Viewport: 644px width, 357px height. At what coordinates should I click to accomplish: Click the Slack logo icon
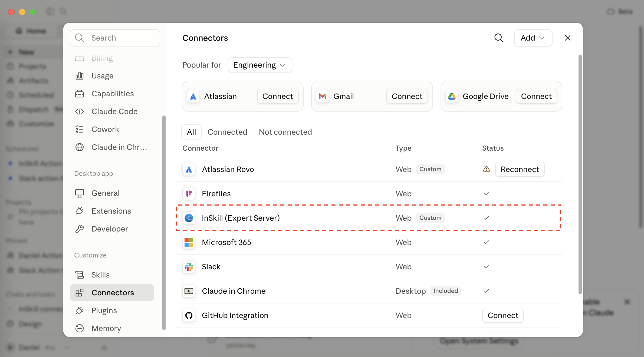pos(189,267)
